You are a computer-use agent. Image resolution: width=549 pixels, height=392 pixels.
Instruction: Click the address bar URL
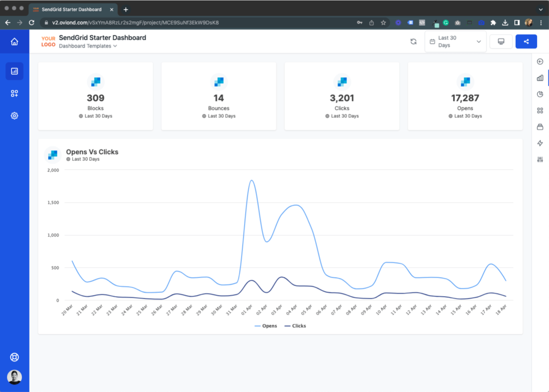pos(136,22)
